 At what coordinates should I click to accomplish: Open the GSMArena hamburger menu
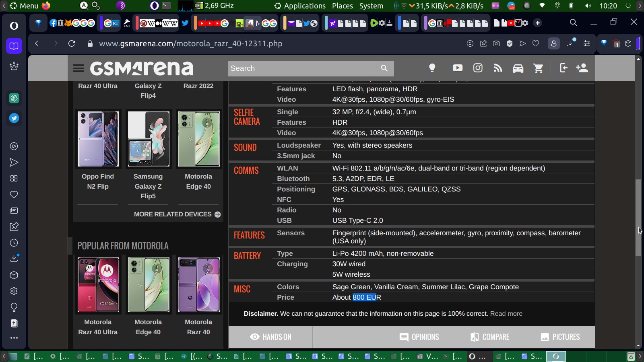pos(78,68)
